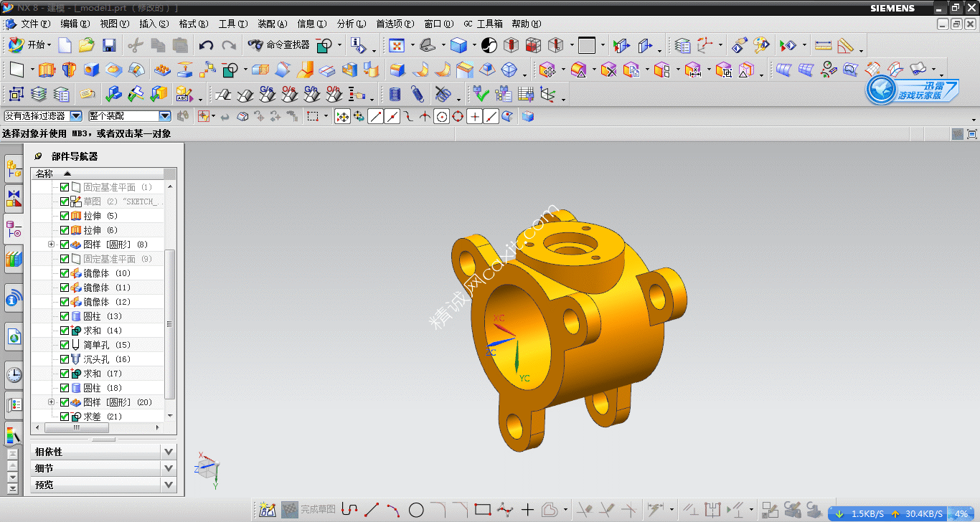Click the navigator horizontal scrollbar
The image size is (980, 522).
coord(76,427)
